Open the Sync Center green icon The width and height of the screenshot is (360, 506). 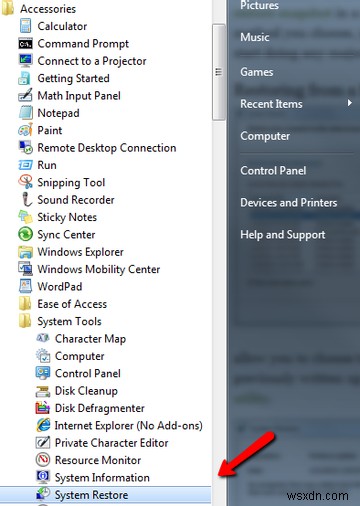point(25,234)
